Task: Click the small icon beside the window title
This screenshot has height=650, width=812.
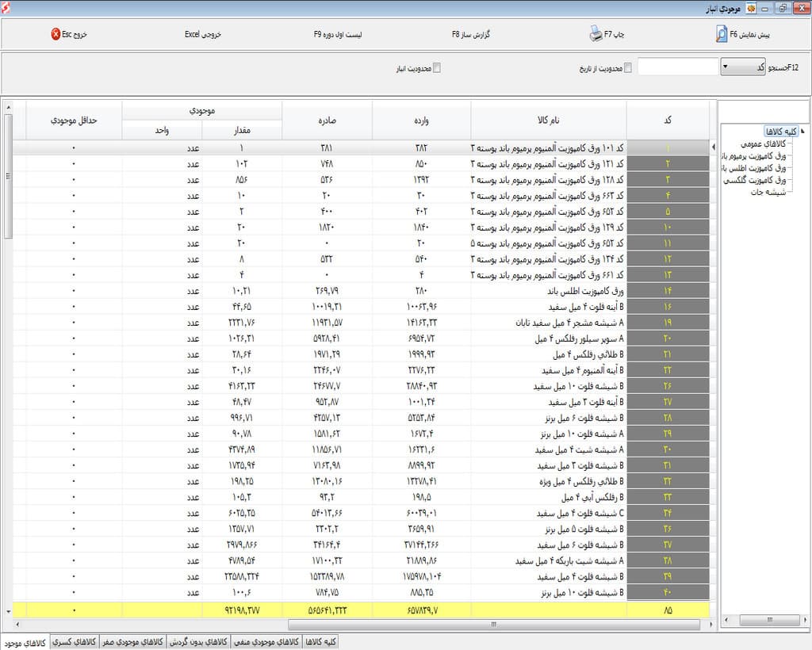Action: (750, 8)
